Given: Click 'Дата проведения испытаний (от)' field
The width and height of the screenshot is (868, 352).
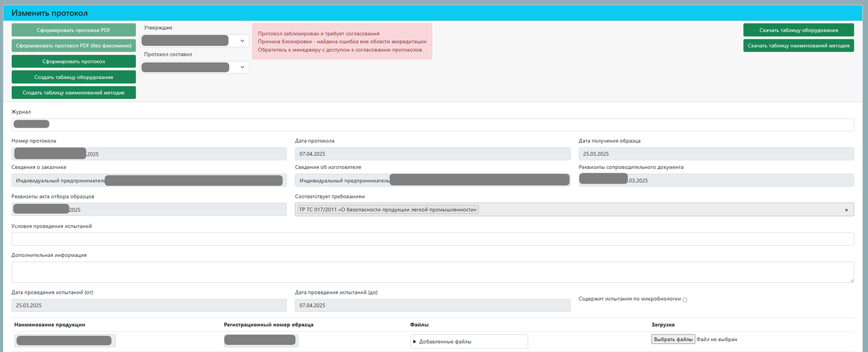Looking at the screenshot, I should tap(149, 305).
